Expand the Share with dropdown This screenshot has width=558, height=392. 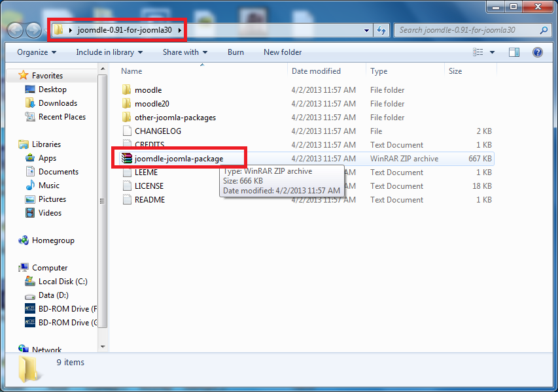185,52
